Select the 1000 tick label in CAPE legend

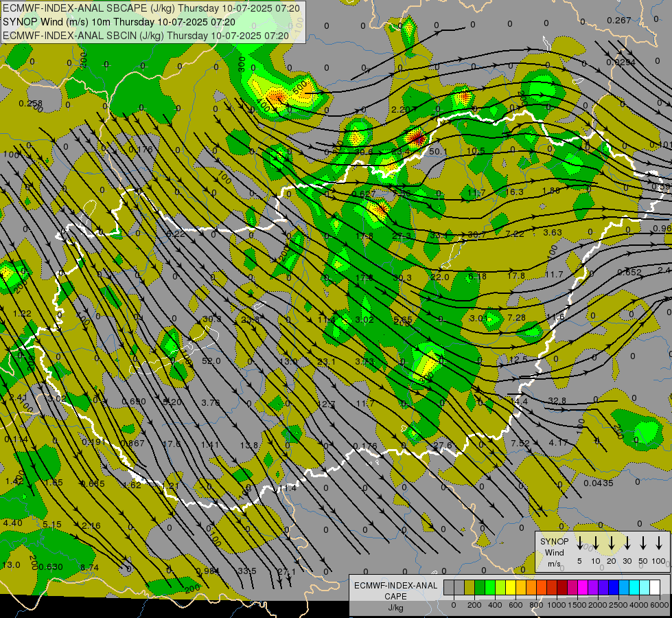click(557, 605)
